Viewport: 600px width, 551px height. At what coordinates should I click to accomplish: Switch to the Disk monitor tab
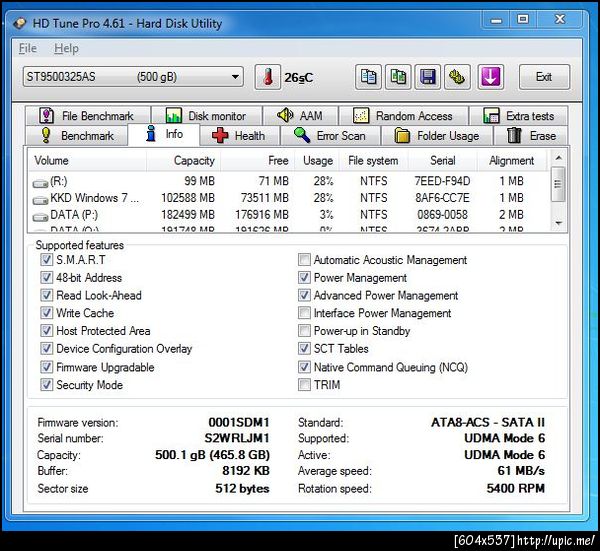tap(207, 116)
